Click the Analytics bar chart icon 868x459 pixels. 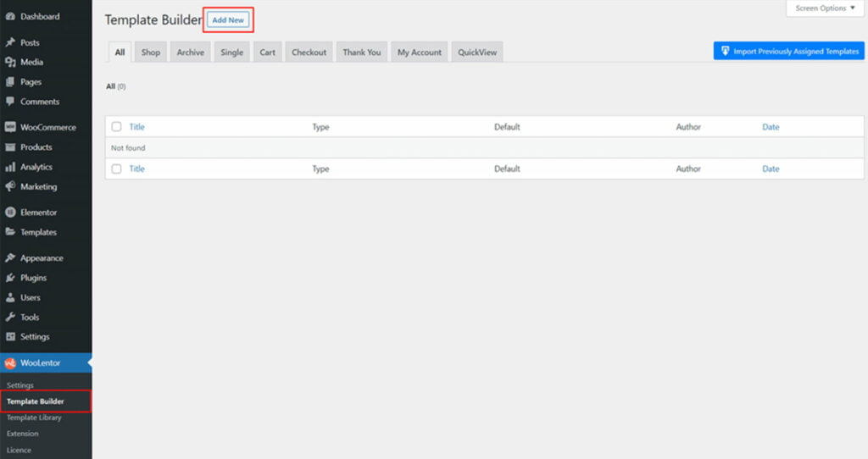coord(10,167)
